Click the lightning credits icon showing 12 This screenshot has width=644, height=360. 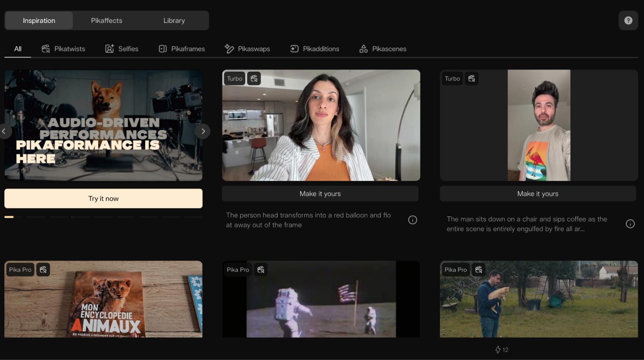pyautogui.click(x=498, y=350)
